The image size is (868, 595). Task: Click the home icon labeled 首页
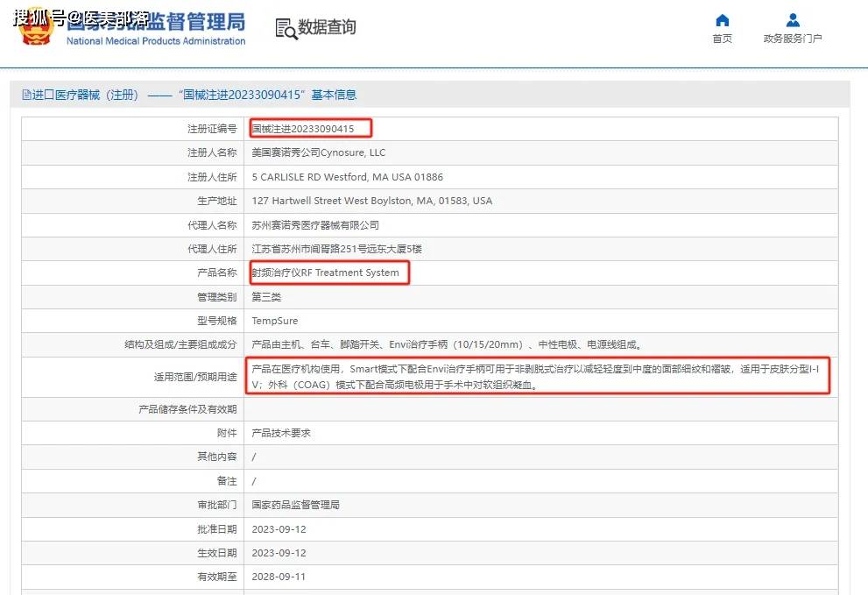[722, 20]
